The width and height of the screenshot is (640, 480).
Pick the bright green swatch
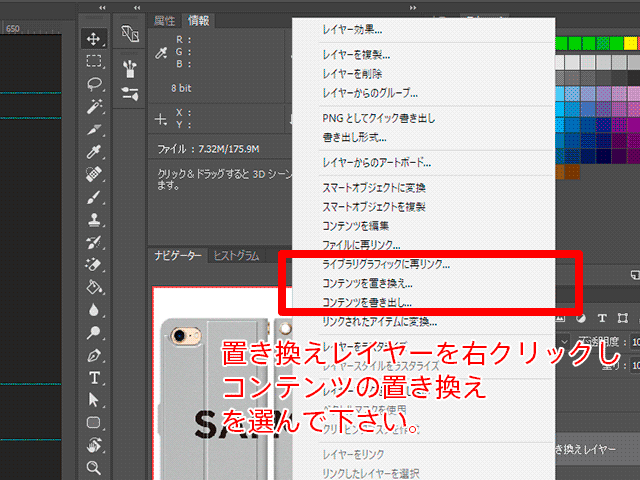[x=575, y=43]
